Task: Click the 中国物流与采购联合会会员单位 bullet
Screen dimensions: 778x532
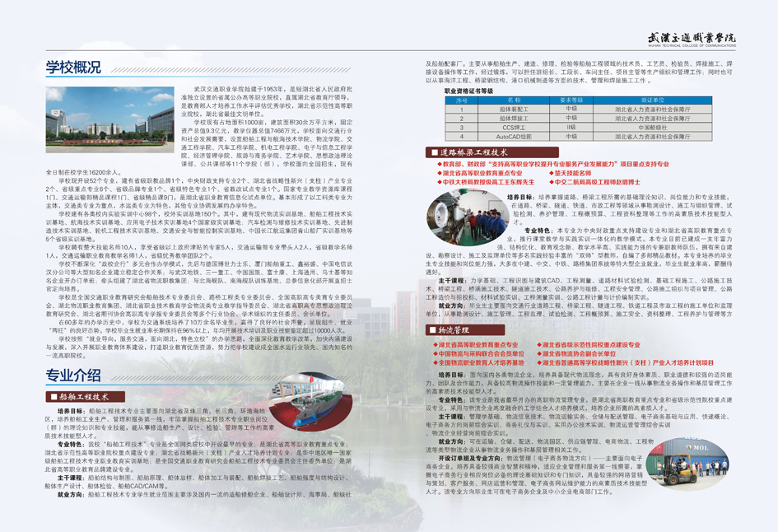Action: pos(479,354)
